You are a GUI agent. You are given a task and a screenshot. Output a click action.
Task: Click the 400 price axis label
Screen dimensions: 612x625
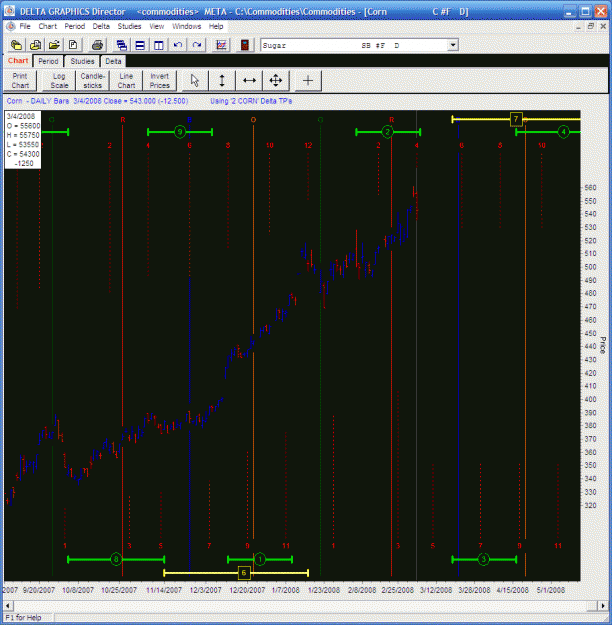(590, 399)
